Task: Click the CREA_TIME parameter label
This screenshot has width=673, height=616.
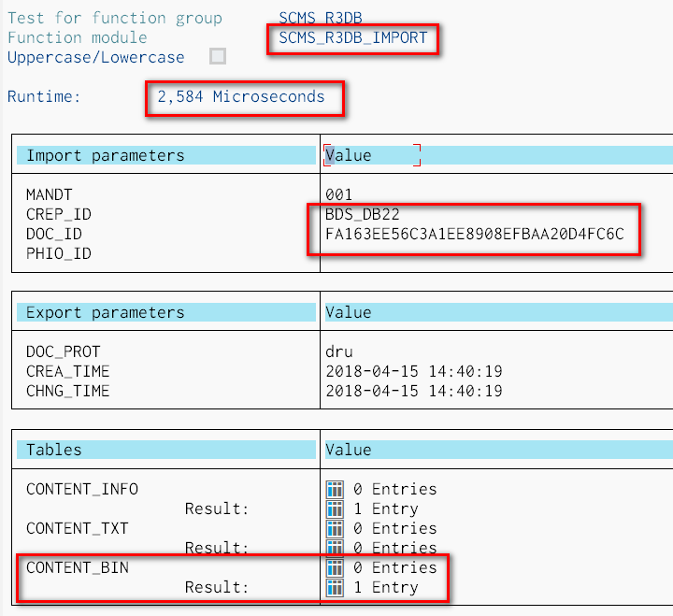Action: [68, 371]
